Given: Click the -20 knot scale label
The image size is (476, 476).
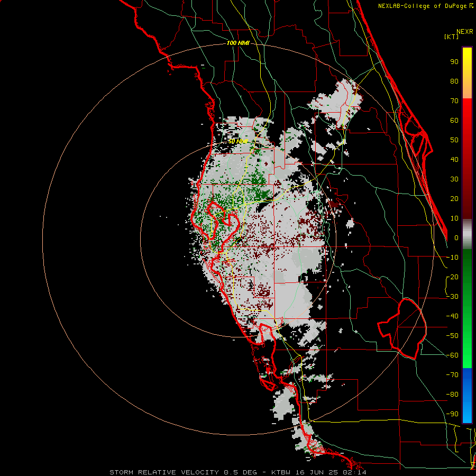Looking at the screenshot, I should [x=453, y=277].
